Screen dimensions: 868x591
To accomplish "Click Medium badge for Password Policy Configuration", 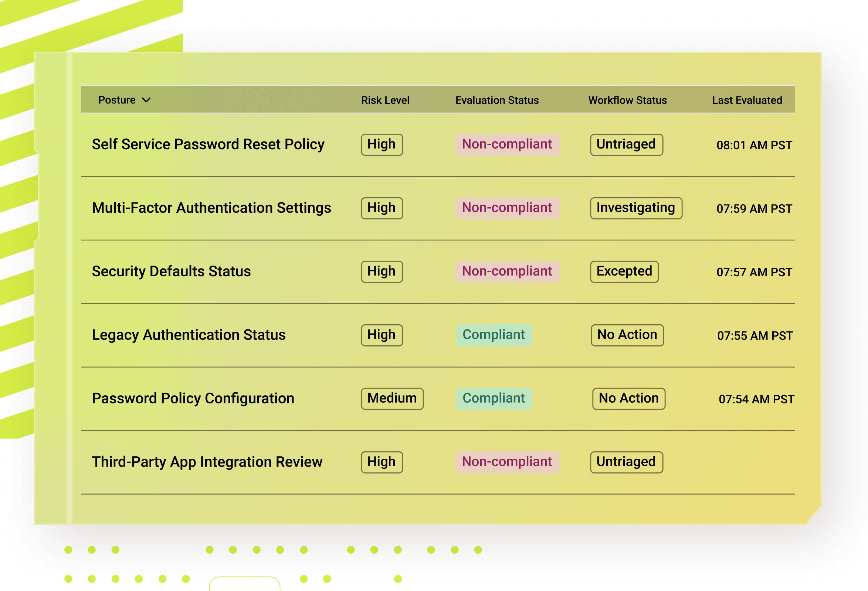I will (392, 399).
